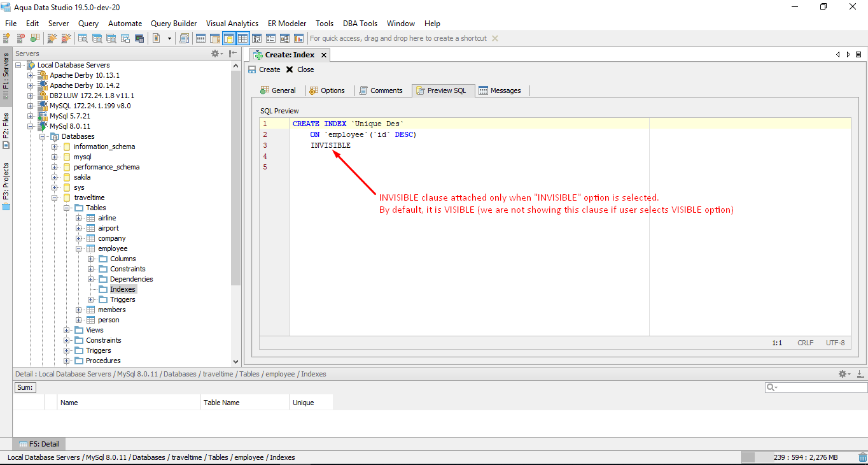Image resolution: width=868 pixels, height=465 pixels.
Task: Expand the Apache Derby 10.13.1 server
Action: (x=30, y=75)
